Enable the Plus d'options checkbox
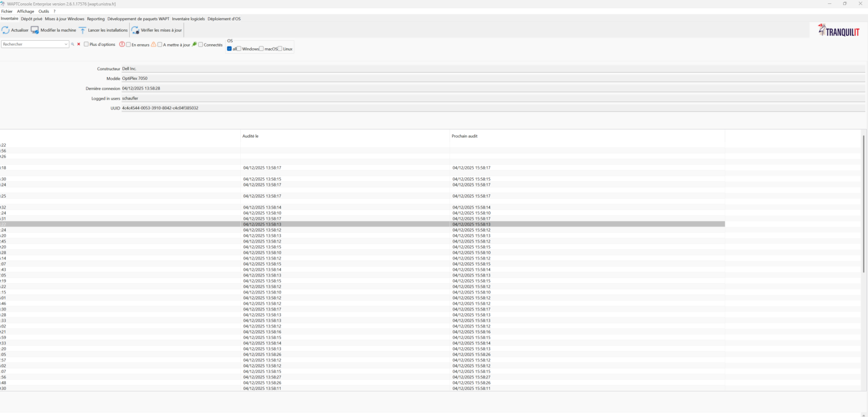Viewport: 868px width, 417px height. 86,45
